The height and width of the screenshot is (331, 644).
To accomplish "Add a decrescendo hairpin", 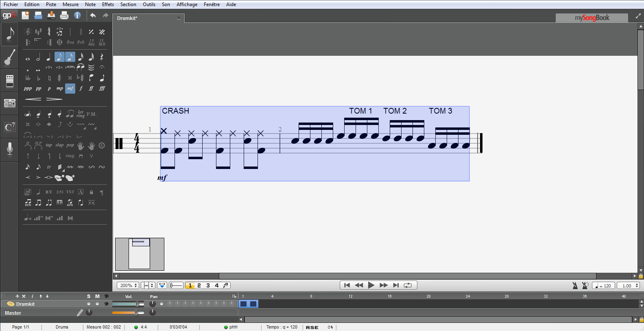I will click(x=54, y=99).
